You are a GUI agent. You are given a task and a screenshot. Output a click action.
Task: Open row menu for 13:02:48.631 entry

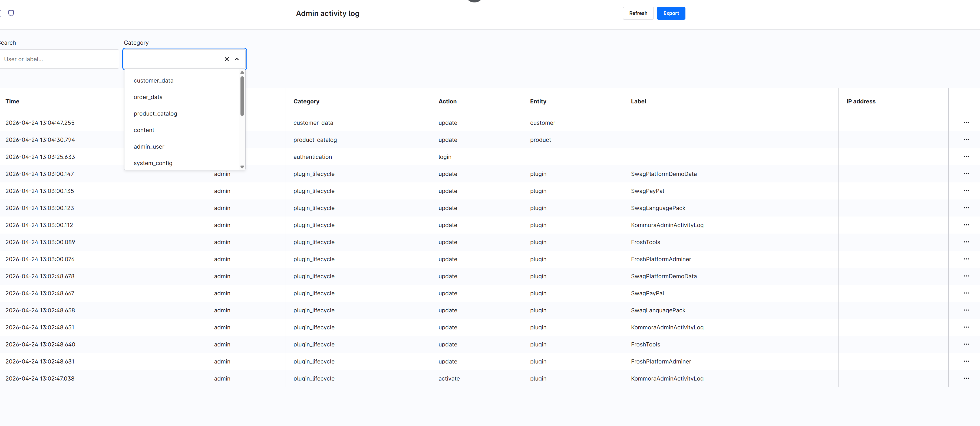coord(966,361)
